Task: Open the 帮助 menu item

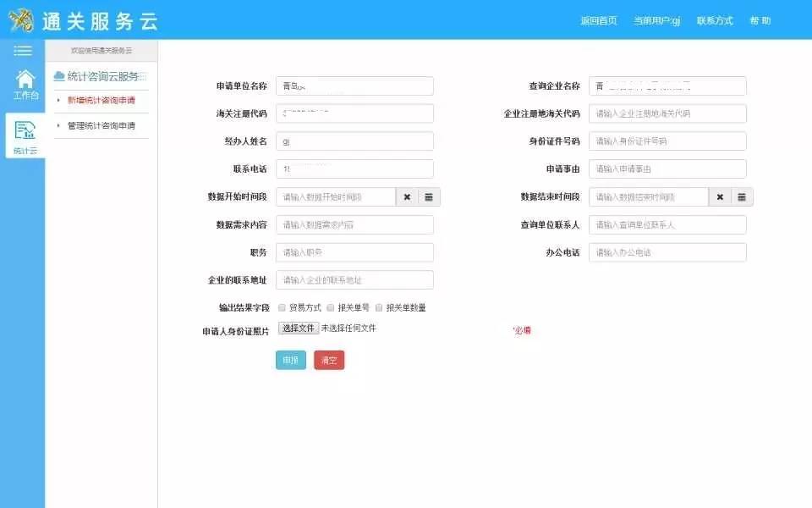Action: pyautogui.click(x=759, y=19)
